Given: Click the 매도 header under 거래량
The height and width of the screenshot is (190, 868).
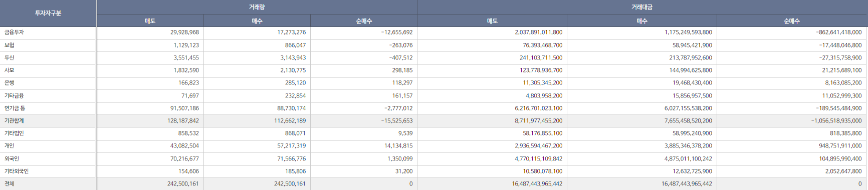Looking at the screenshot, I should pos(150,21).
